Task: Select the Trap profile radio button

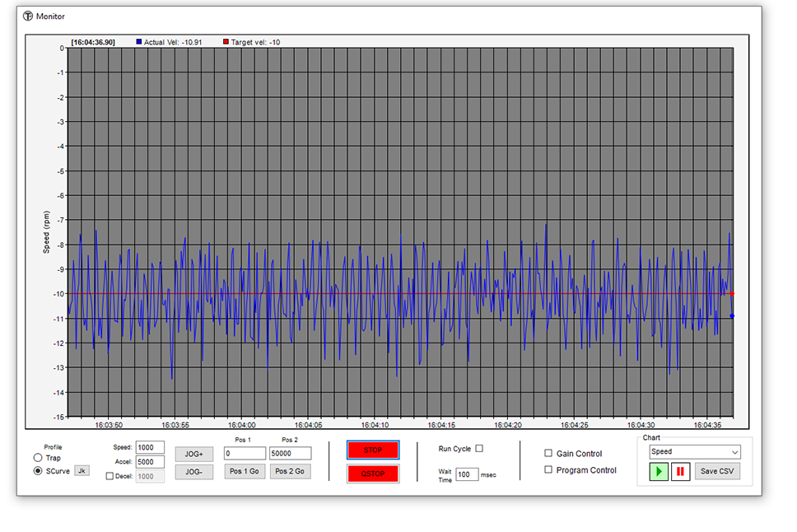Action: [38, 458]
